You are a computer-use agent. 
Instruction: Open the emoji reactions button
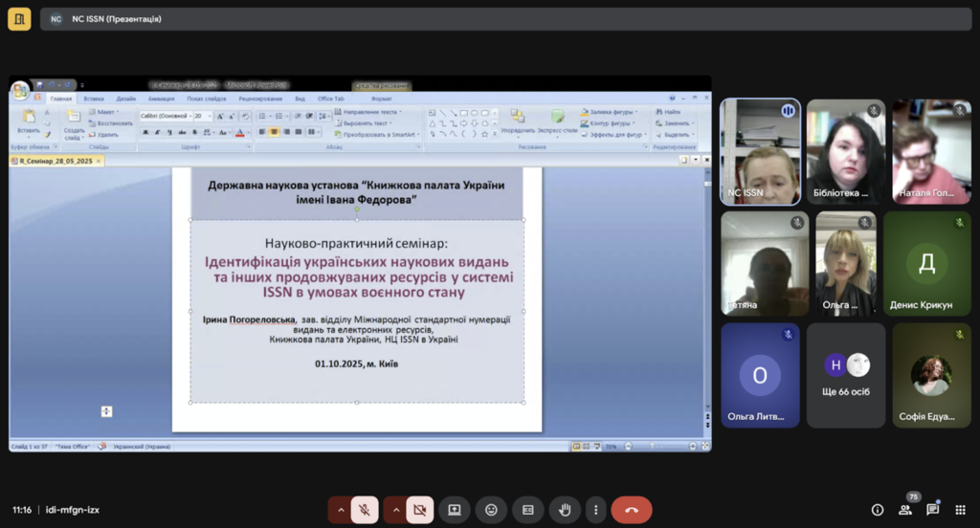tap(491, 510)
